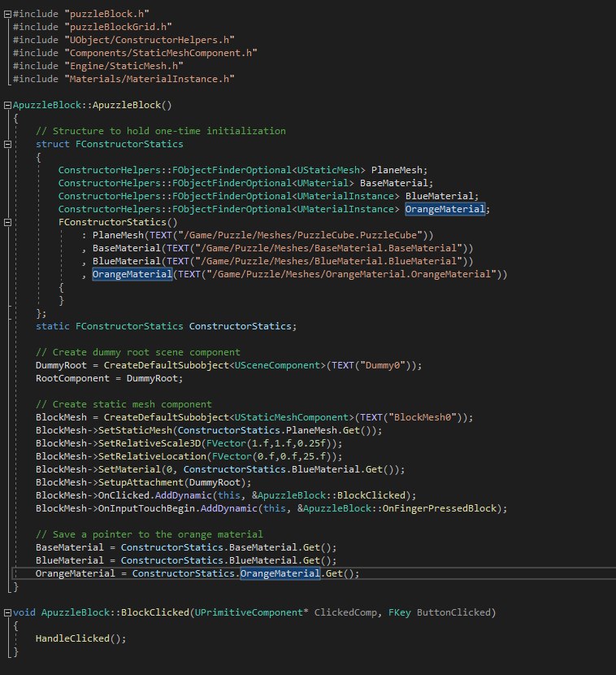This screenshot has height=675, width=616.
Task: Click BaseMaterial at the start of its assignment
Action: (70, 547)
